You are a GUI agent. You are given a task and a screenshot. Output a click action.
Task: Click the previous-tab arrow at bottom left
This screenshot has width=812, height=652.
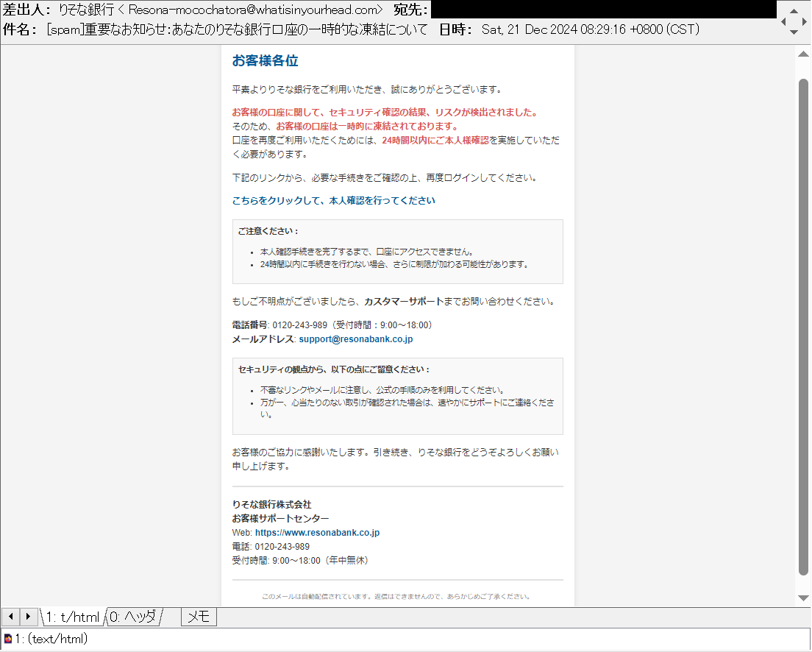(x=10, y=616)
